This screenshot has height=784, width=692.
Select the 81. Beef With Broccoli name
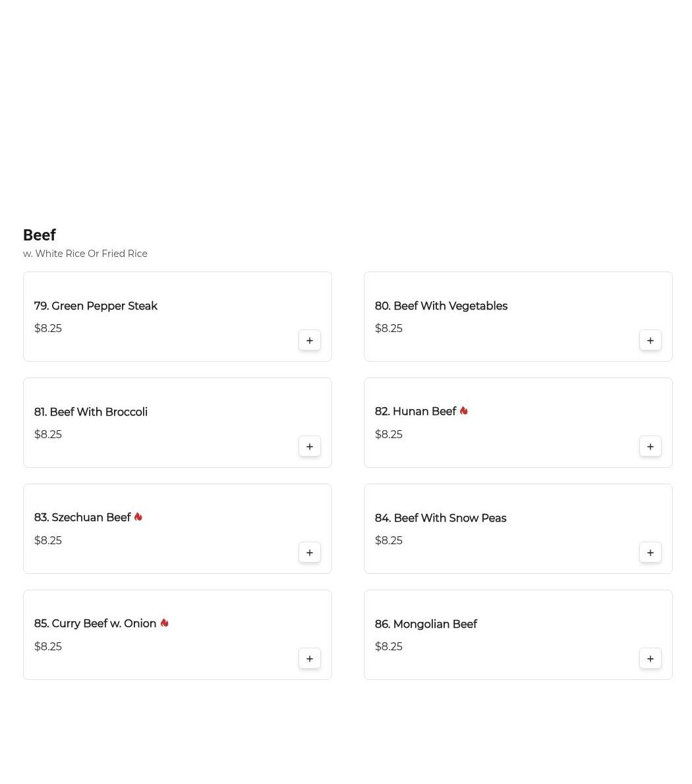point(90,412)
